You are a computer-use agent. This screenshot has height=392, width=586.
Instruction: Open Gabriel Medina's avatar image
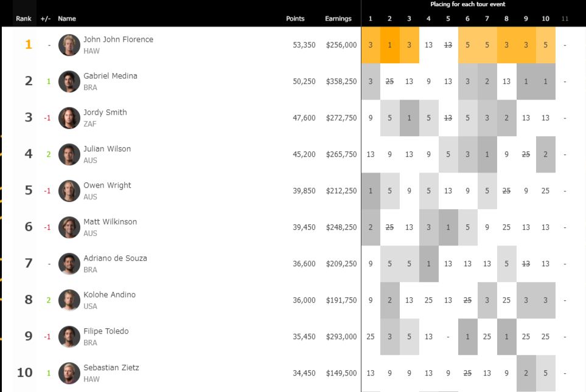tap(69, 81)
